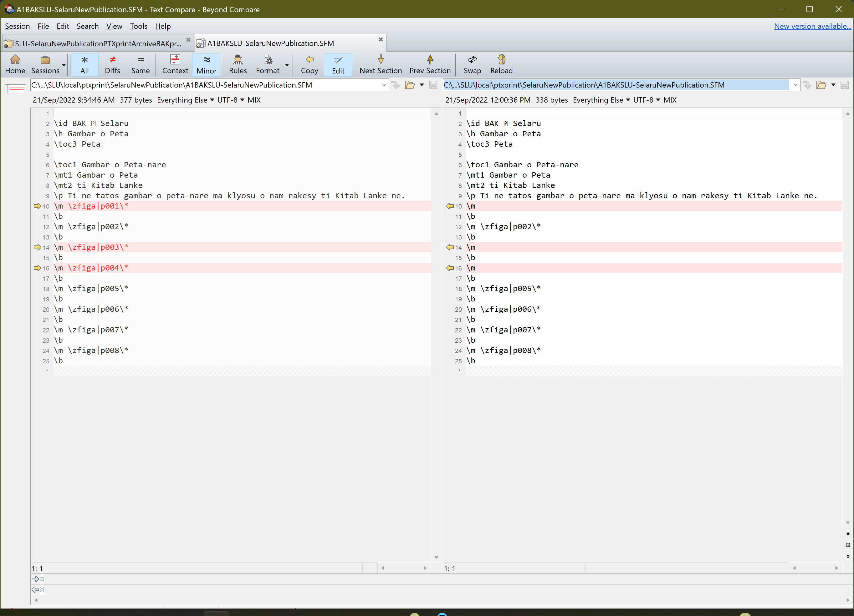Click the Swap sides icon
This screenshot has height=616, width=854.
[472, 64]
